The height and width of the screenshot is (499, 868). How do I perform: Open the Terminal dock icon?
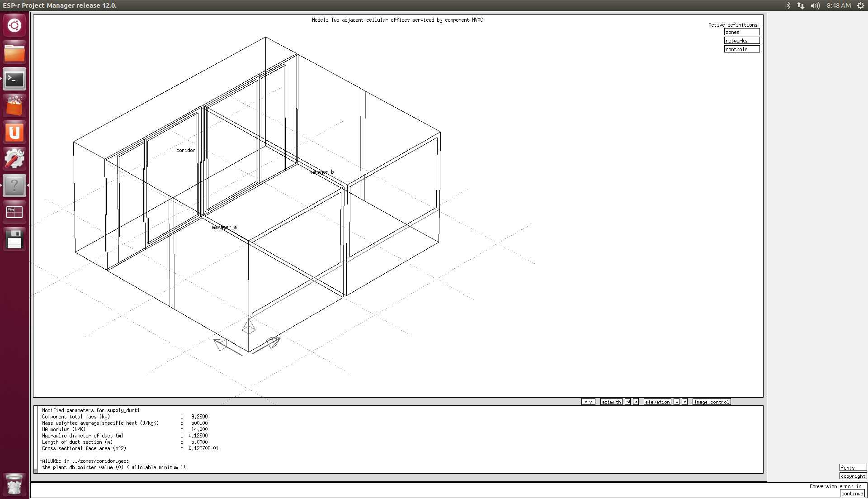coord(14,79)
